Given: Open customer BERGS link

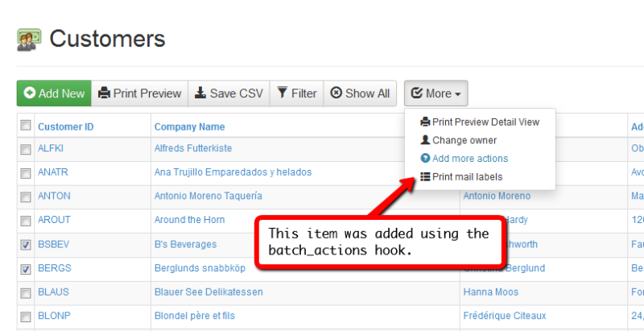Looking at the screenshot, I should pos(55,268).
